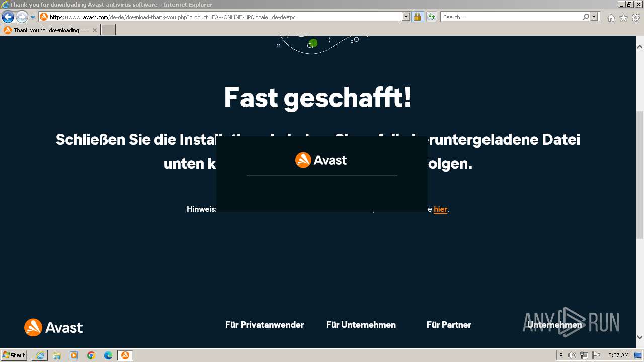Go forward with the browser Forward arrow
The width and height of the screenshot is (644, 362).
pyautogui.click(x=21, y=17)
